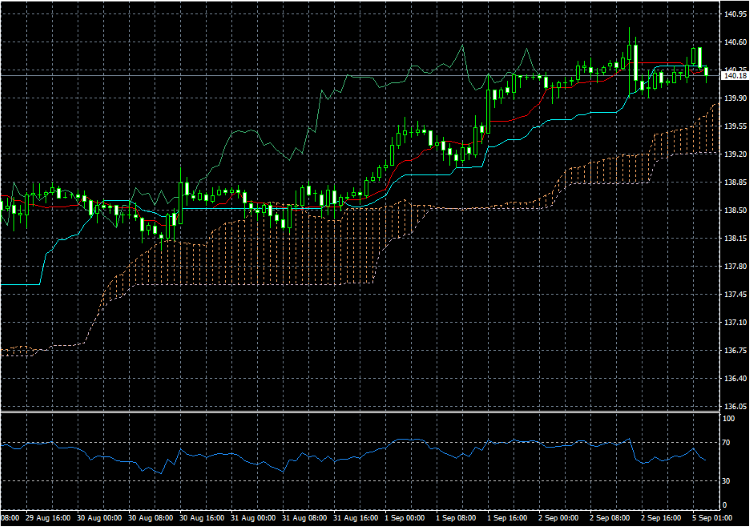This screenshot has height=527, width=750.
Task: Click the 0 level on oscillator scale
Action: (x=725, y=505)
